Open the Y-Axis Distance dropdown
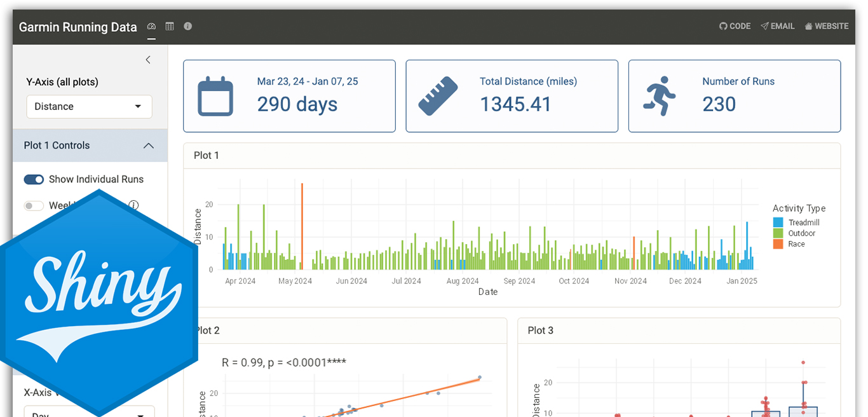 pos(89,106)
